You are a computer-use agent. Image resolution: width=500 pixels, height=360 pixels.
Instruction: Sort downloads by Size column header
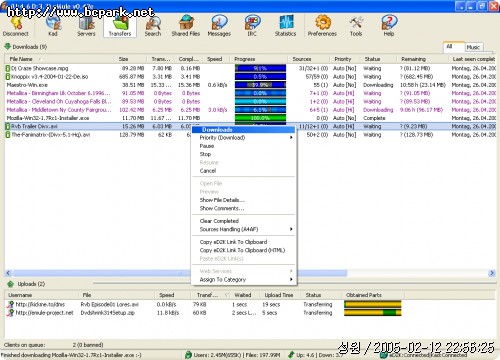tap(130, 59)
